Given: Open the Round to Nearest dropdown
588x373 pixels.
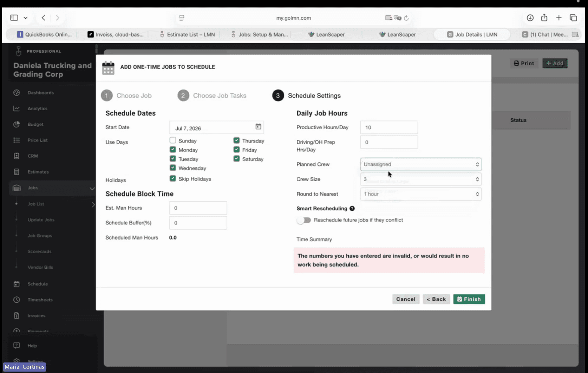Looking at the screenshot, I should pyautogui.click(x=420, y=194).
